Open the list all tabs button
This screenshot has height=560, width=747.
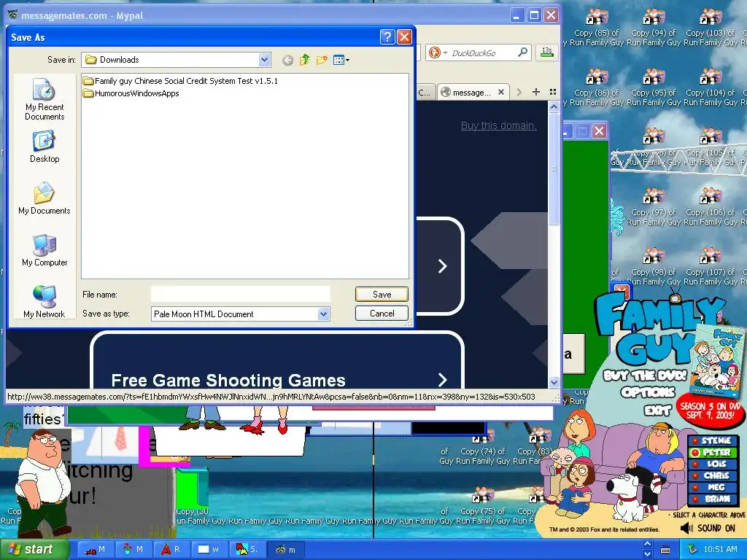[x=553, y=92]
